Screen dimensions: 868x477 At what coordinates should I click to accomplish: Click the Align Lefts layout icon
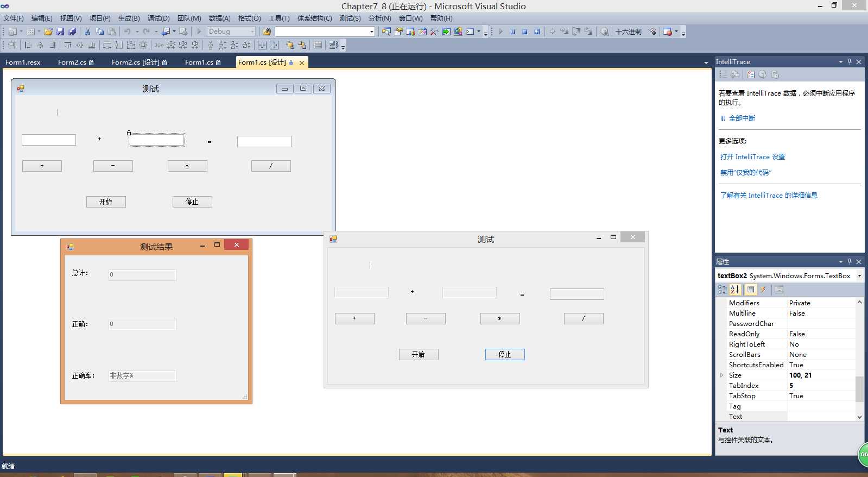tap(28, 45)
